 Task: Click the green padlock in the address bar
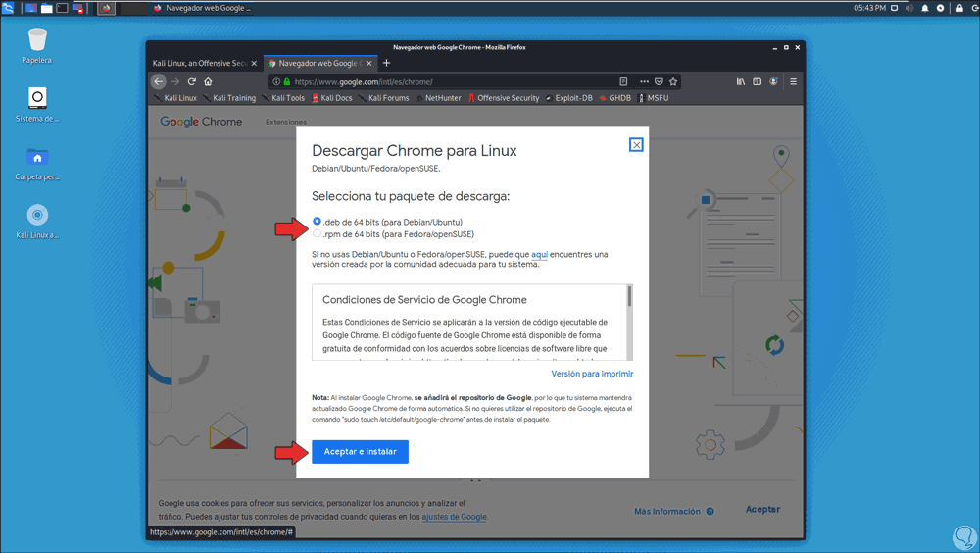point(287,82)
